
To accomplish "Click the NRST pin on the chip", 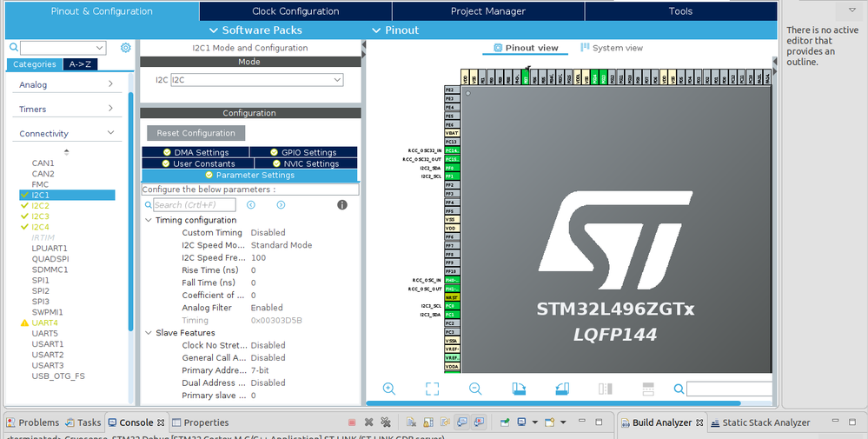I will click(453, 297).
